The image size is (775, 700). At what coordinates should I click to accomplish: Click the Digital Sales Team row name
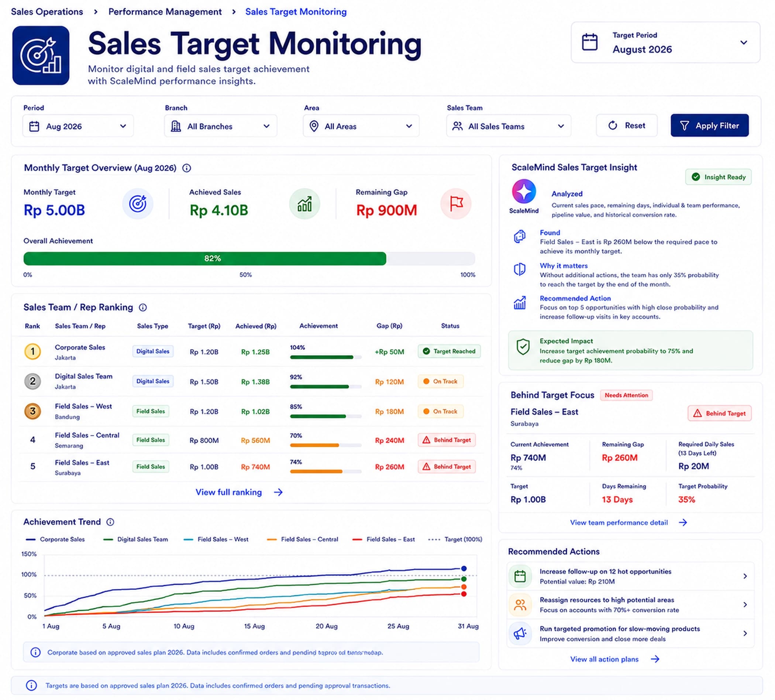pyautogui.click(x=84, y=377)
